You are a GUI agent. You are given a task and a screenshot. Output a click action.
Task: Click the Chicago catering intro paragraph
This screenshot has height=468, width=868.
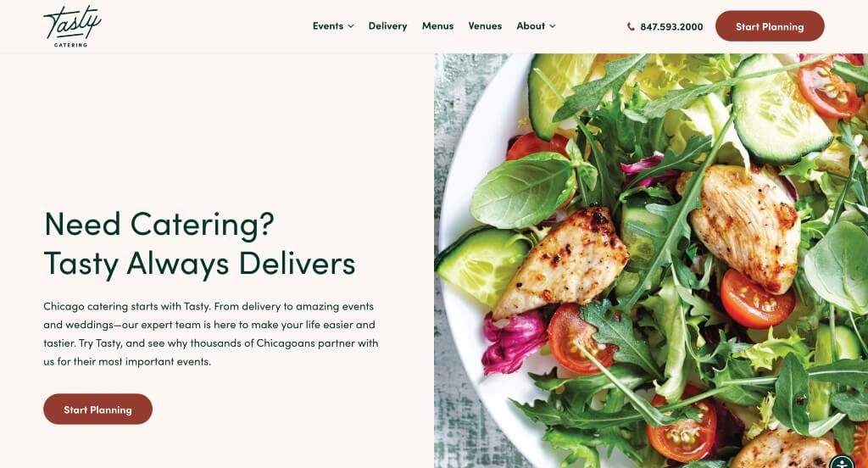pos(211,333)
